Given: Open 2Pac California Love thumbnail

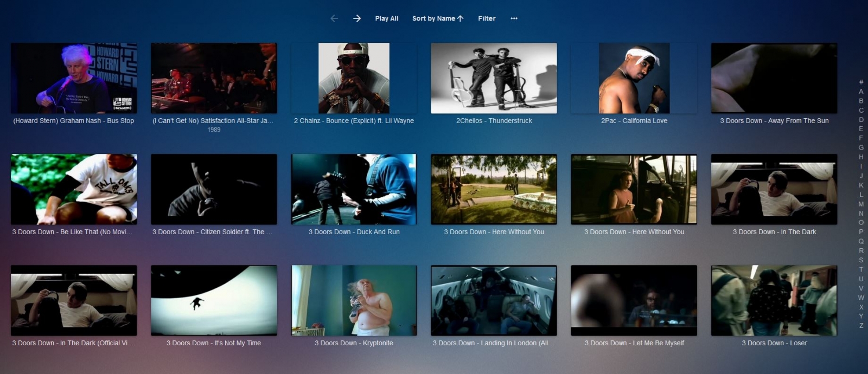Looking at the screenshot, I should point(634,78).
